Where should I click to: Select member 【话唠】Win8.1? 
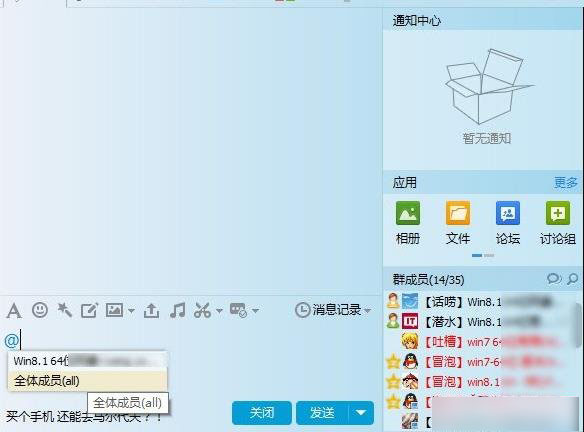pos(481,301)
